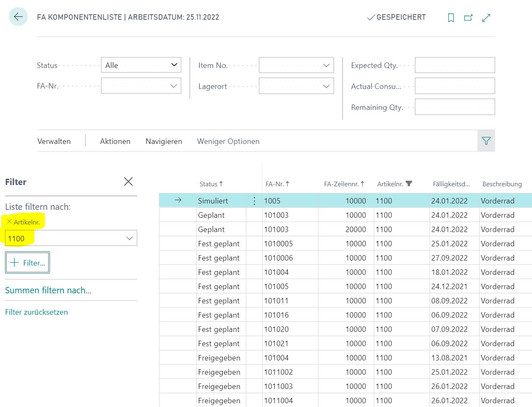The image size is (532, 407).
Task: Click Fest geplant status in row 101005
Action: pos(221,286)
